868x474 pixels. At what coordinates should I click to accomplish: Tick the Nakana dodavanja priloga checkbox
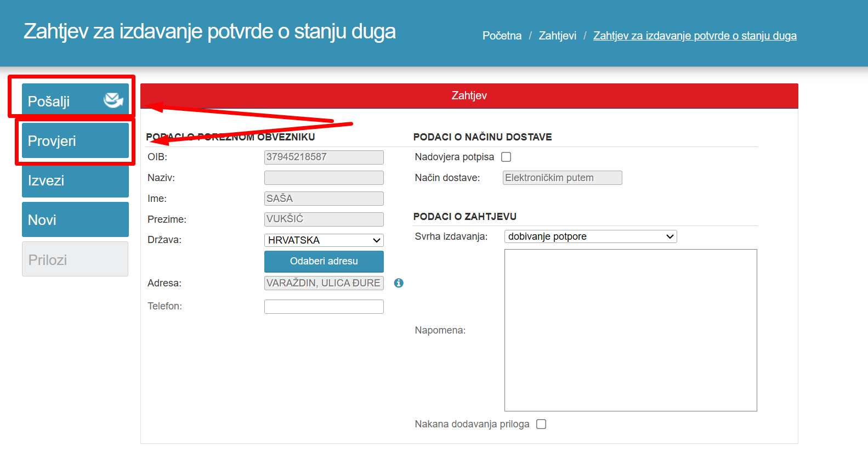[541, 424]
